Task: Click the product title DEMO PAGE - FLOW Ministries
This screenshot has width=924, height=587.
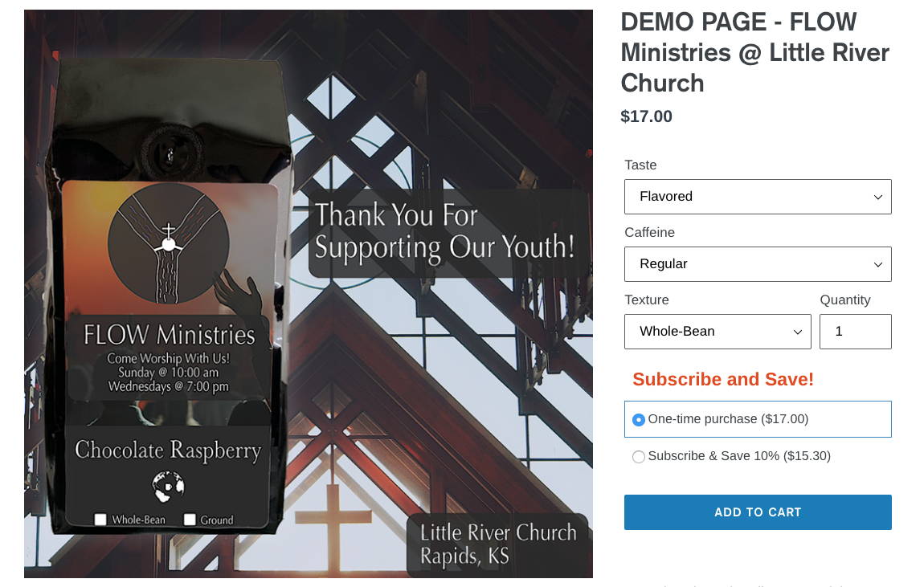Action: point(755,52)
